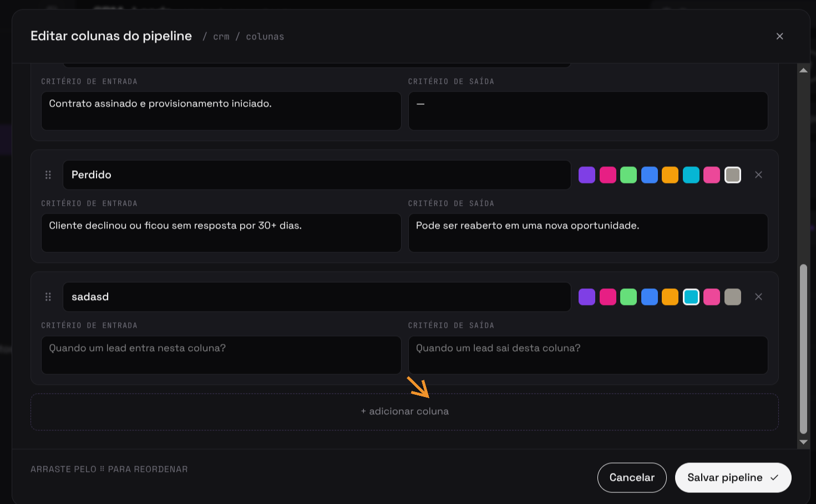This screenshot has width=816, height=504.
Task: Set sadasd column color to gray
Action: (x=733, y=297)
